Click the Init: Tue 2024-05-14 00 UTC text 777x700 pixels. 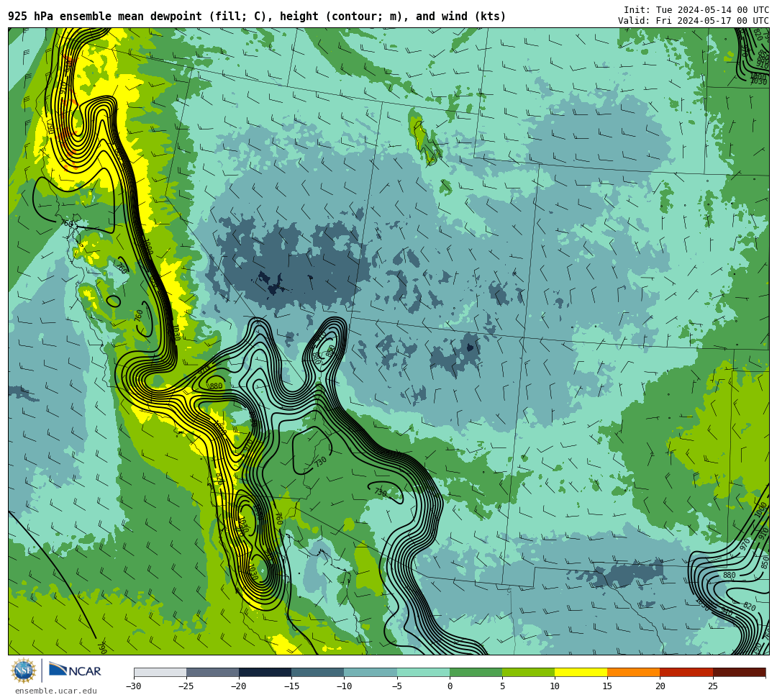pos(696,10)
